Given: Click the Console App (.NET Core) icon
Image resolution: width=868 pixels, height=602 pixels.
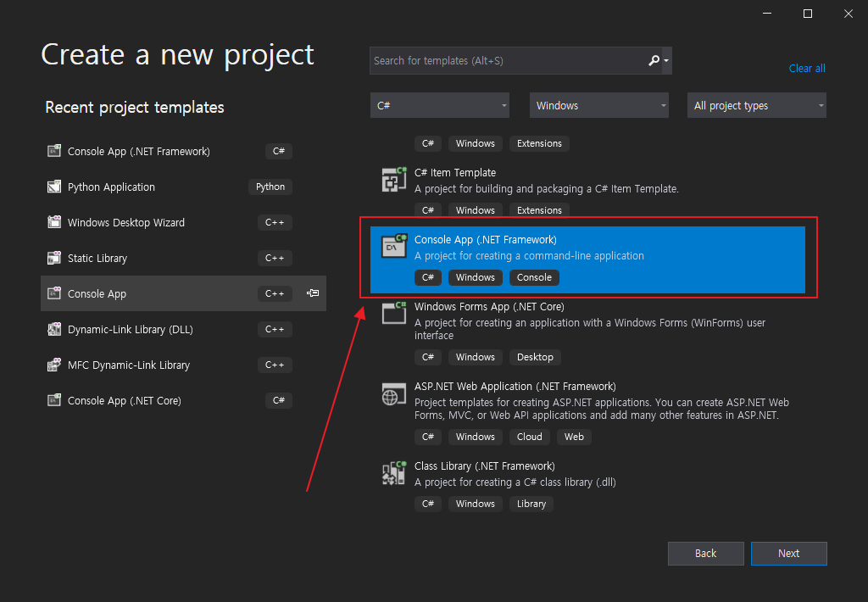Looking at the screenshot, I should pyautogui.click(x=54, y=400).
